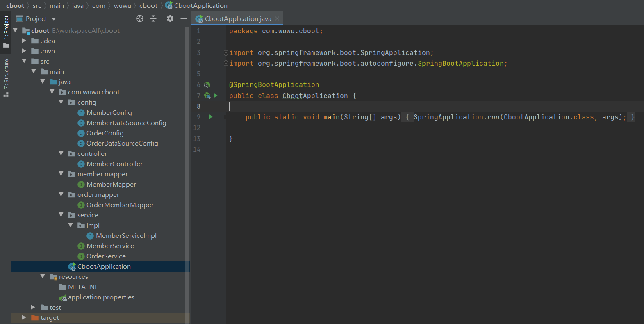Open Project panel settings gear
The width and height of the screenshot is (644, 324).
click(170, 18)
